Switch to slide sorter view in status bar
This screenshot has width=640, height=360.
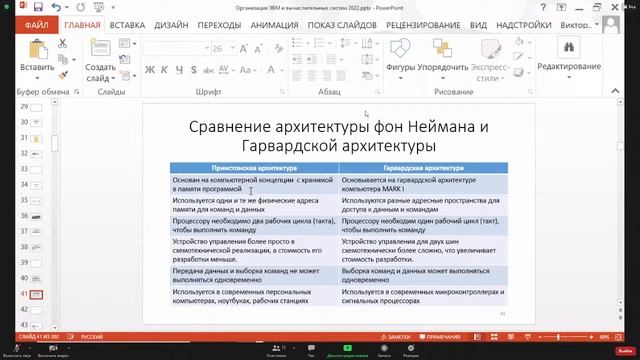click(x=494, y=337)
